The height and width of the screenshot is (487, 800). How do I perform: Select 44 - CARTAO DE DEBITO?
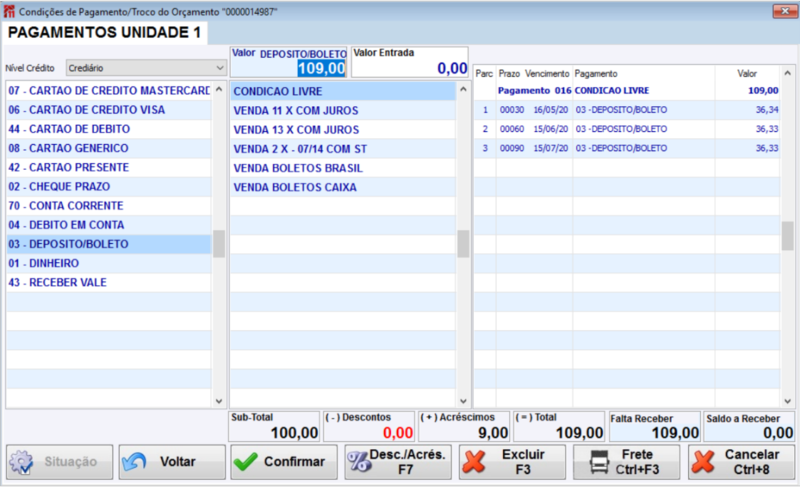[109, 129]
